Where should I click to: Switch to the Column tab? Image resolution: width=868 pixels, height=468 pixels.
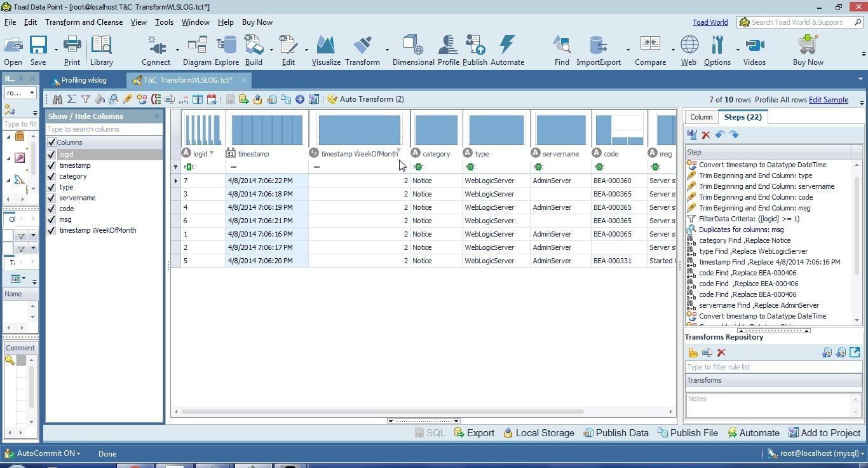tap(701, 117)
